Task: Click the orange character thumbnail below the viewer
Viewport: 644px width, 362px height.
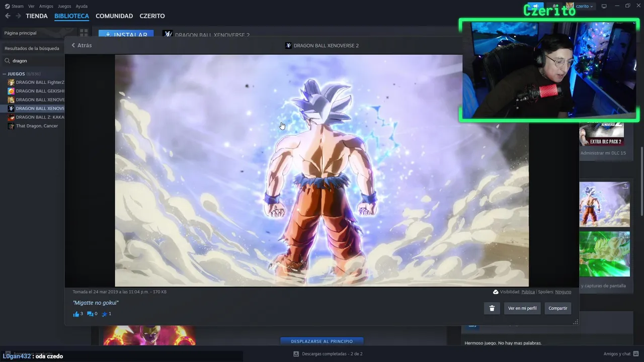Action: [x=149, y=335]
